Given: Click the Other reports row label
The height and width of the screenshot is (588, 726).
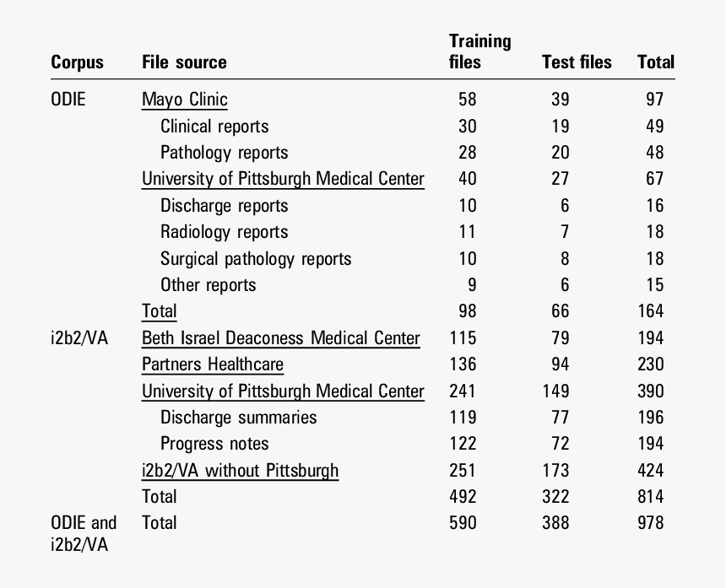Looking at the screenshot, I should [x=208, y=285].
